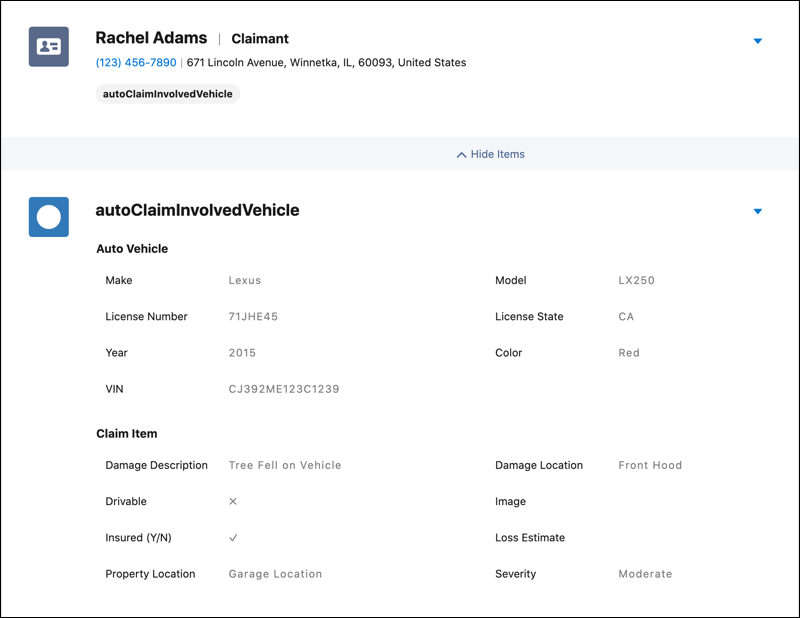Select the Model value LX250

(636, 280)
